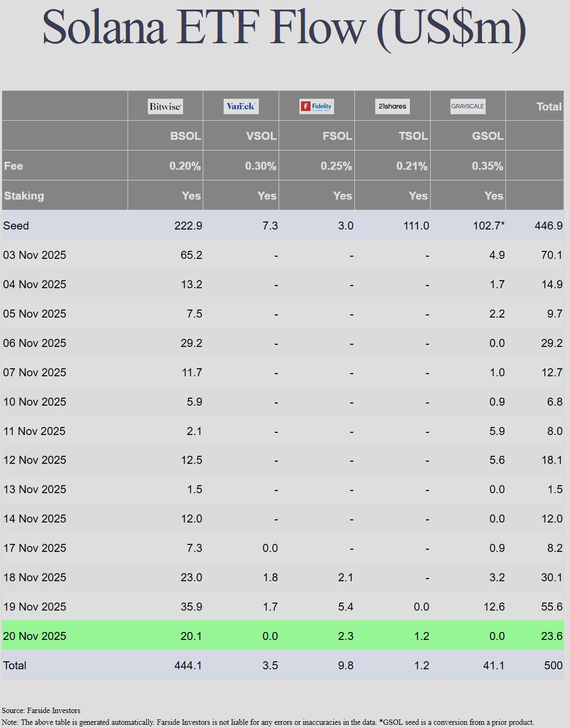Click the 10 Nov 2025 date
The image size is (570, 728).
35,402
